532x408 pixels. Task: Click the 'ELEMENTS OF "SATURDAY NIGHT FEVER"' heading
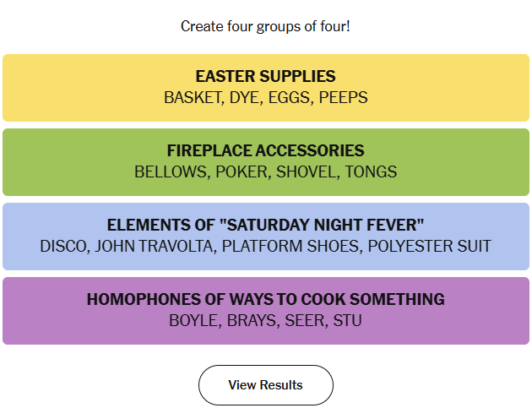pyautogui.click(x=265, y=226)
